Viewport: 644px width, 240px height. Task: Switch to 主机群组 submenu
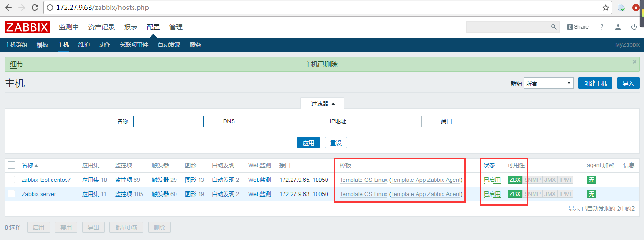[x=16, y=45]
